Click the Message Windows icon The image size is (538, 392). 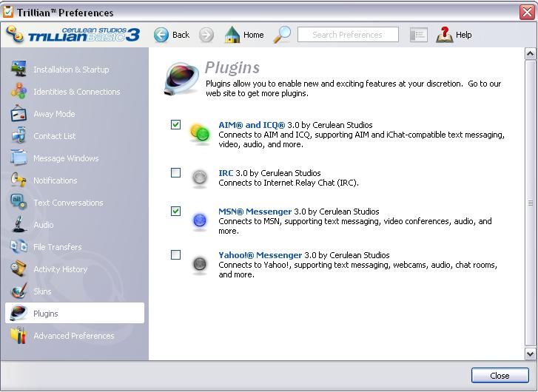(19, 158)
